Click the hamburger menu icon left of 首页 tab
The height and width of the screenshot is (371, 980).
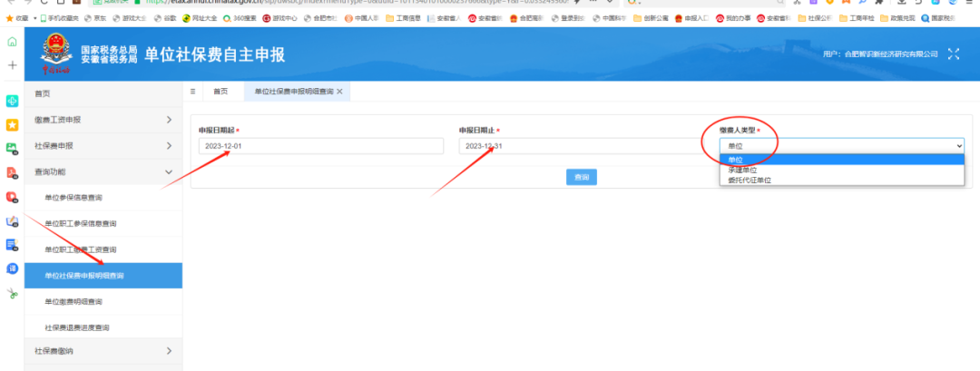[x=192, y=92]
